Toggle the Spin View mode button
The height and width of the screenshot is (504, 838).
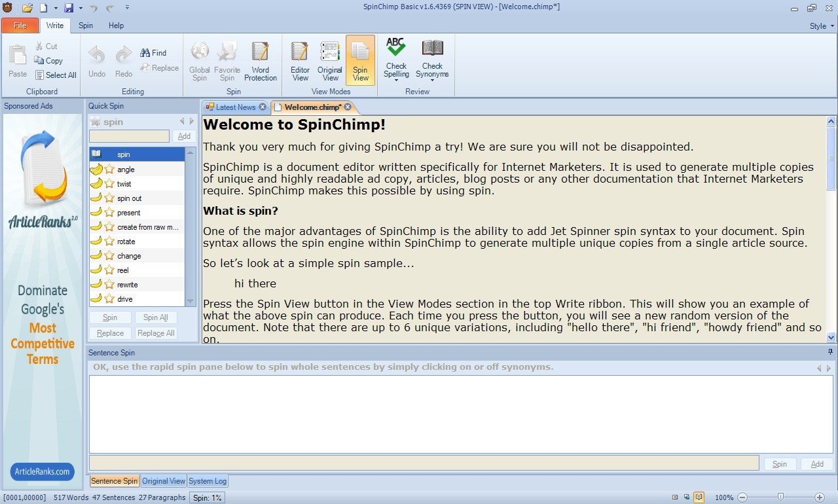pyautogui.click(x=361, y=60)
